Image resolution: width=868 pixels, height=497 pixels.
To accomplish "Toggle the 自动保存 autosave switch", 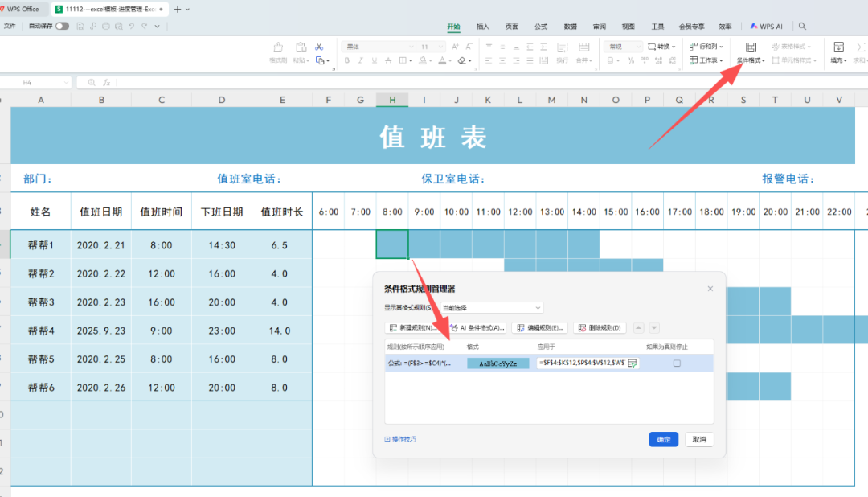I will 62,27.
